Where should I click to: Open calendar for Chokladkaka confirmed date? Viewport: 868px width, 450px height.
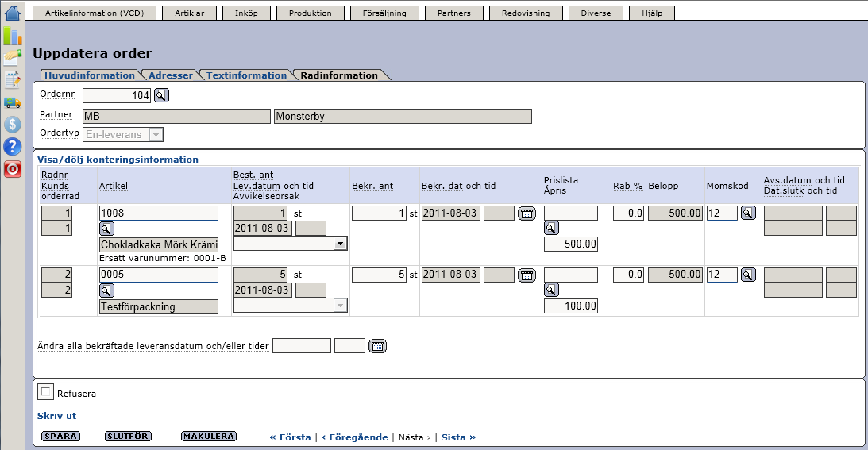[x=527, y=213]
